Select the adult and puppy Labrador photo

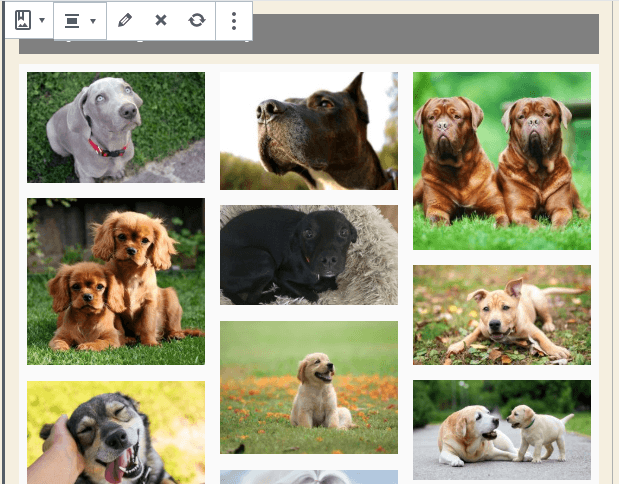point(502,430)
